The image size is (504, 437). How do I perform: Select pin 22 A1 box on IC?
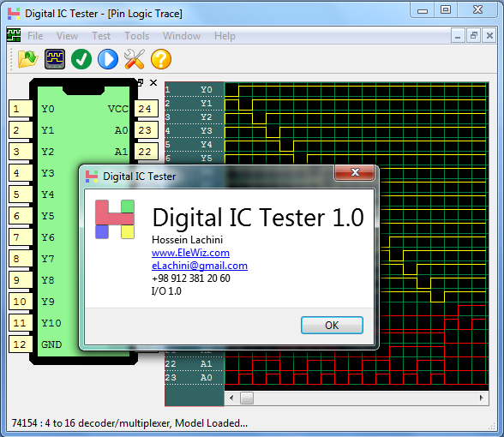[147, 152]
